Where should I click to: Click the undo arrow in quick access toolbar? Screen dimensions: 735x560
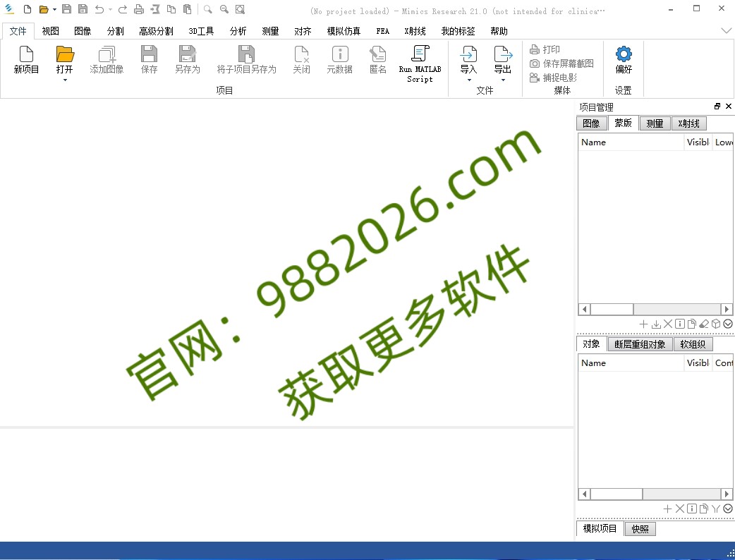click(99, 9)
